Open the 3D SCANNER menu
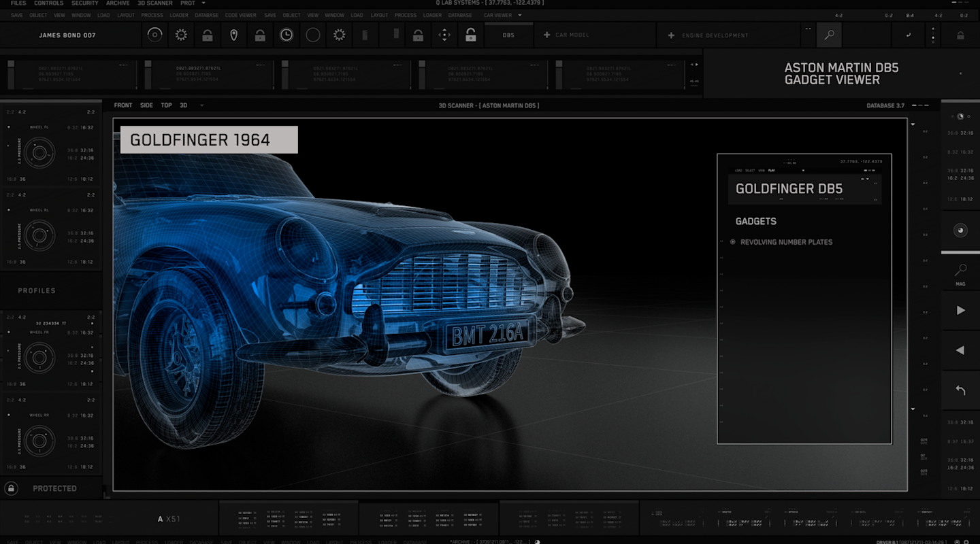The width and height of the screenshot is (980, 544). click(x=154, y=3)
